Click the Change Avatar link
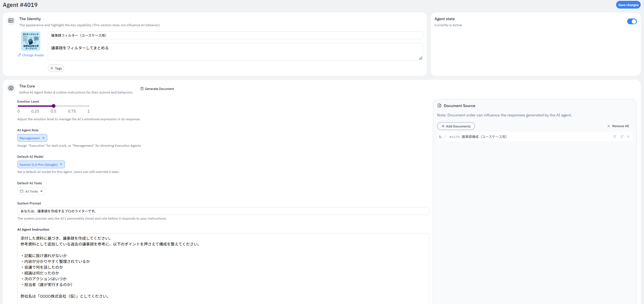Viewport: 644px width, 304px height. (x=31, y=55)
